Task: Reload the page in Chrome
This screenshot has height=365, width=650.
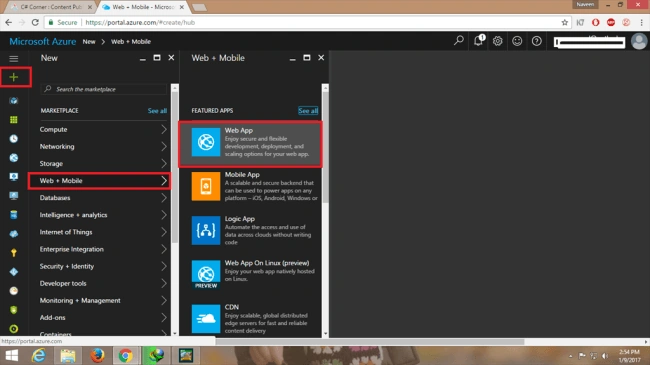Action: pyautogui.click(x=35, y=22)
